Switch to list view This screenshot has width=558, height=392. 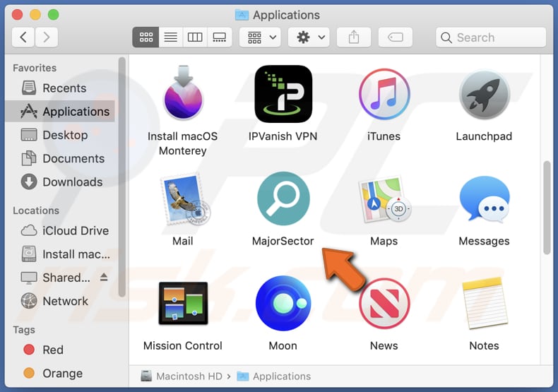tap(171, 37)
